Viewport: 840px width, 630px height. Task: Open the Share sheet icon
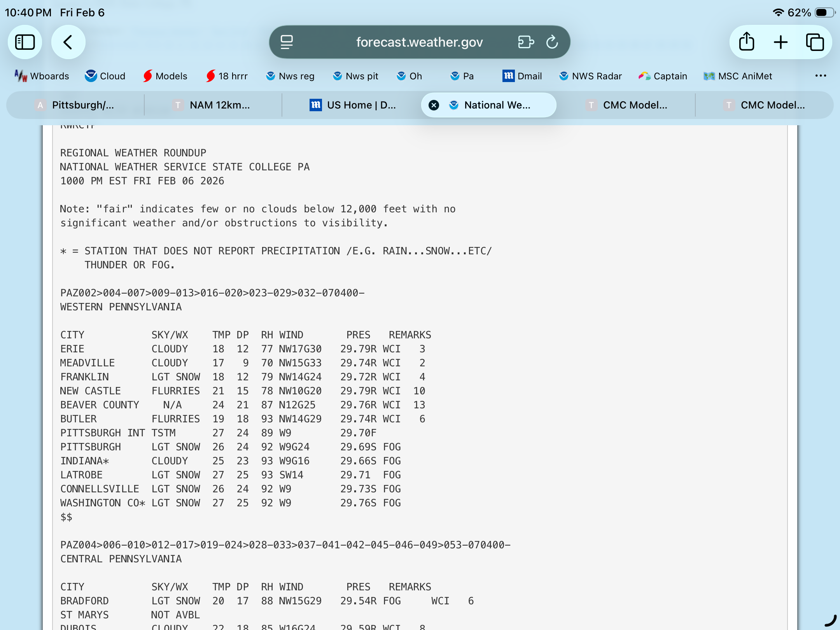coord(747,42)
